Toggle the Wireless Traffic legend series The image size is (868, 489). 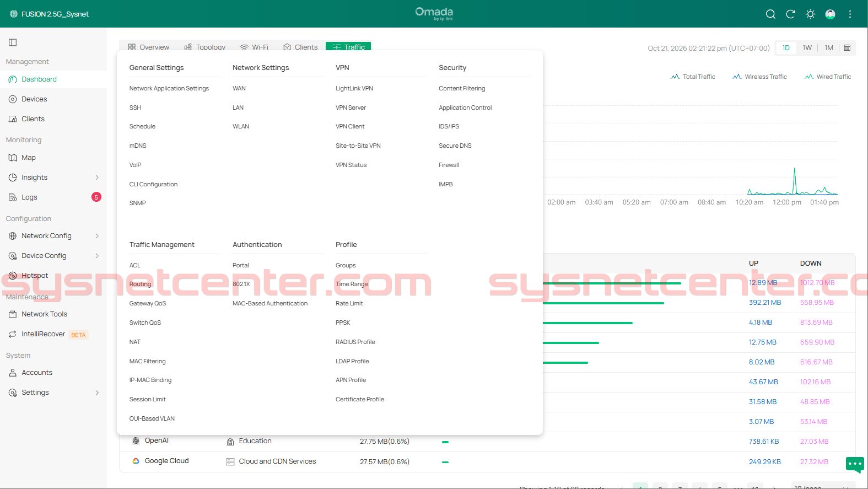click(x=759, y=77)
